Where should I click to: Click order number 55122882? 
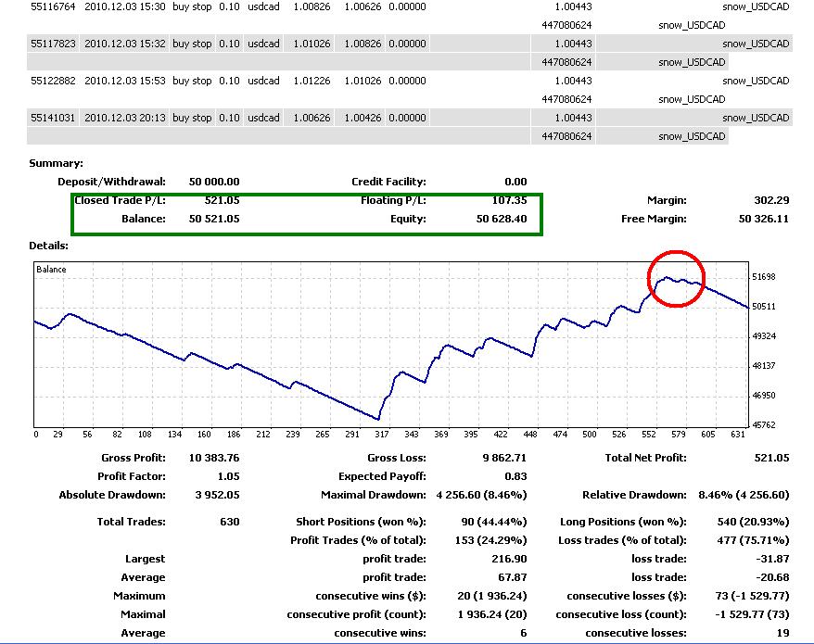53,81
